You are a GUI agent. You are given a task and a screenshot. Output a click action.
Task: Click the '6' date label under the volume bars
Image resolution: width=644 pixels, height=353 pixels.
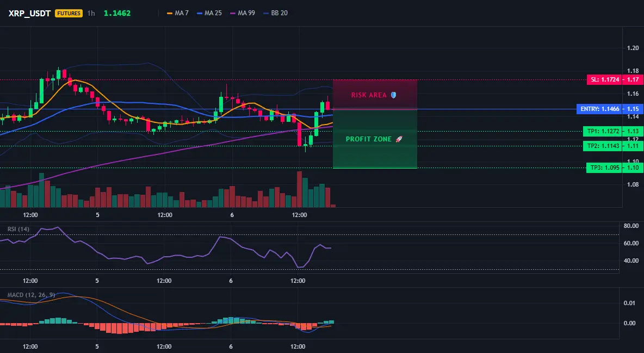click(x=232, y=215)
